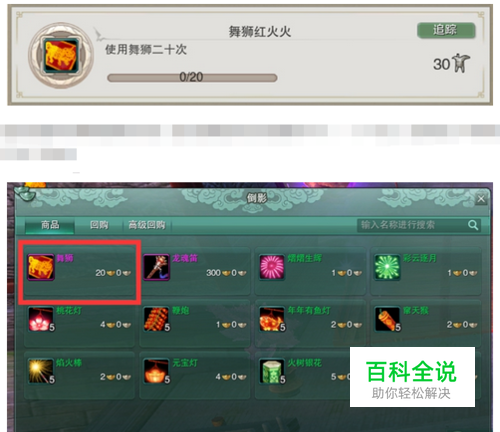Switch to the 回购 tab

99,225
